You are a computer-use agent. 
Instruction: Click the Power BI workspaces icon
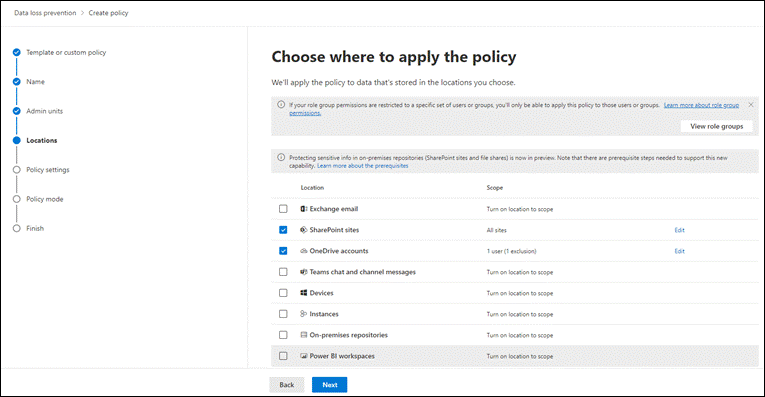tap(303, 356)
